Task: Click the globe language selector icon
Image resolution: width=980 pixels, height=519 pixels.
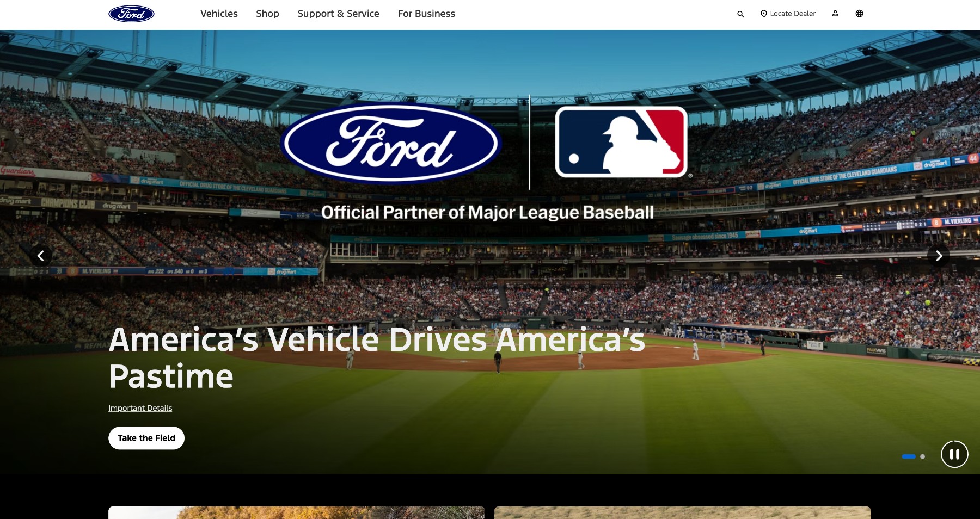Action: click(859, 14)
